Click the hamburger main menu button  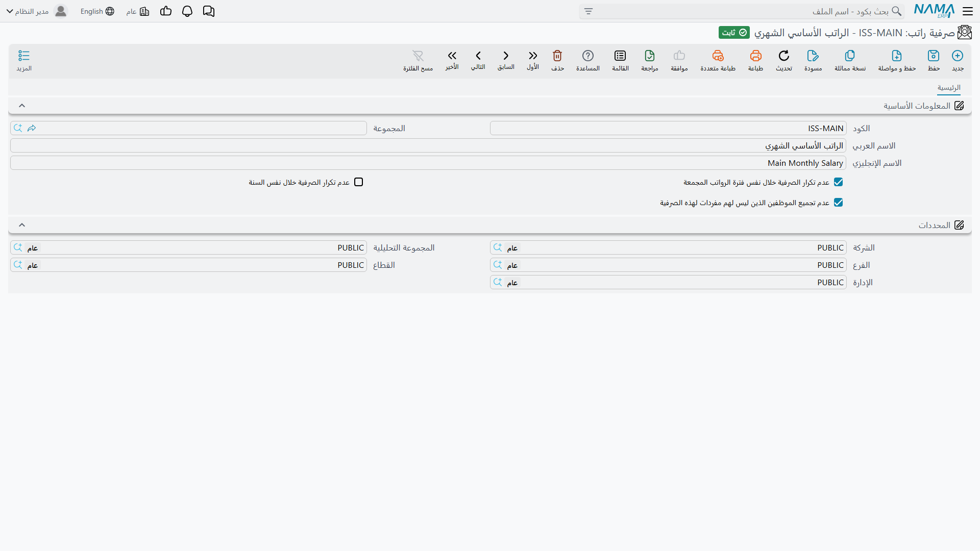click(x=968, y=11)
